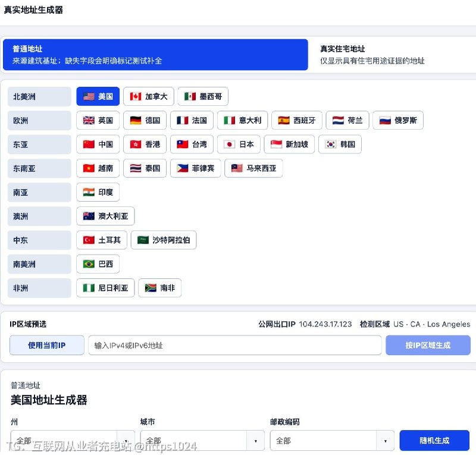476x455 pixels.
Task: Choose Turkey (土耳其) flag button
Action: click(x=102, y=240)
